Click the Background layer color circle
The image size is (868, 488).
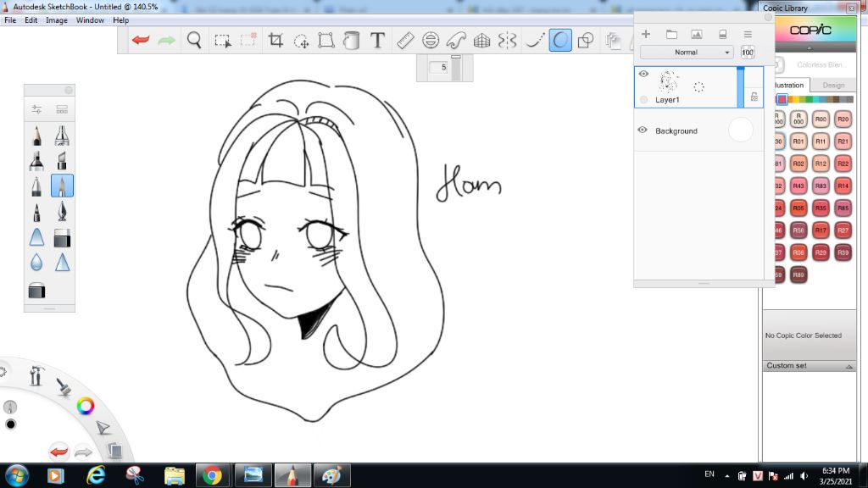(741, 130)
